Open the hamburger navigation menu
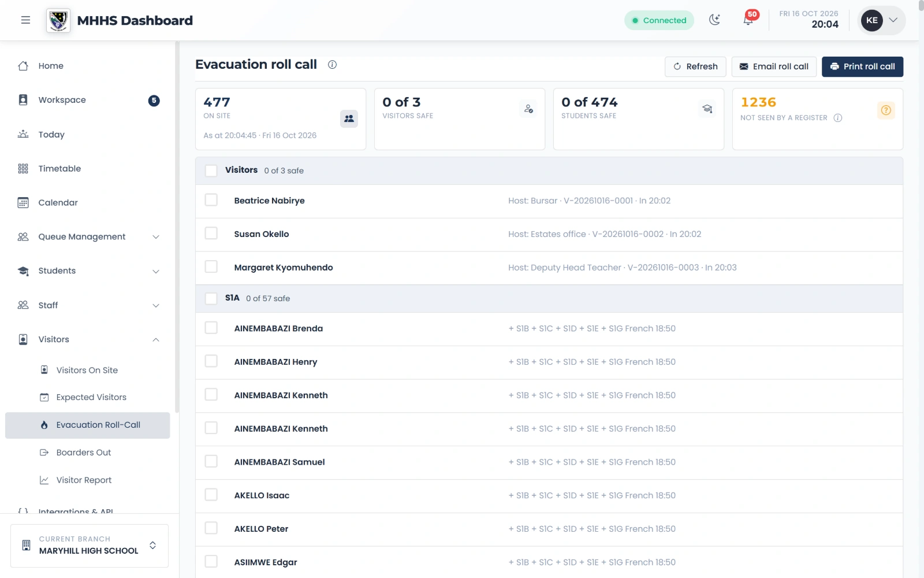 [25, 20]
